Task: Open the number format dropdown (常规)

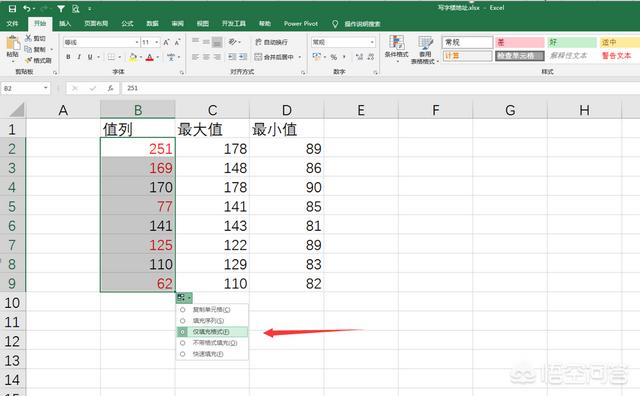Action: tap(372, 42)
